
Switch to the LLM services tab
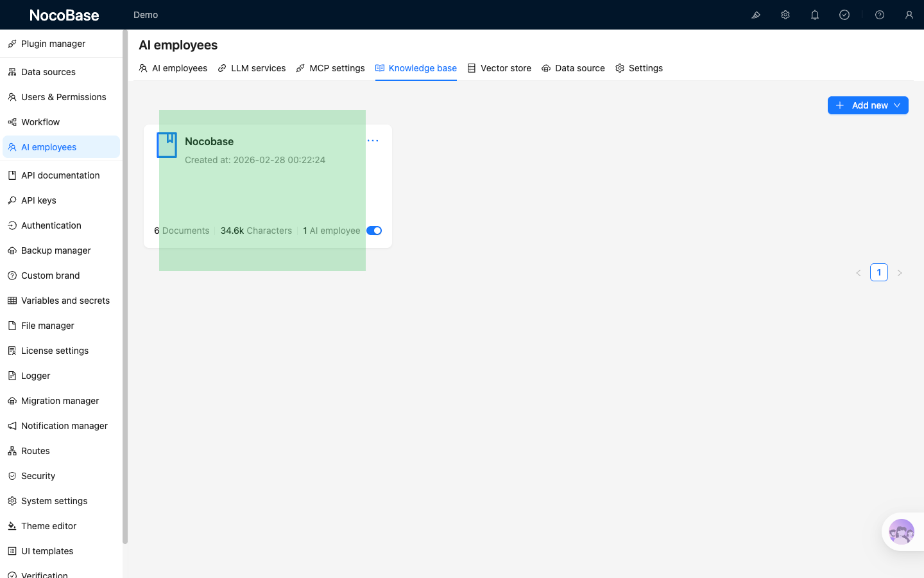tap(252, 68)
